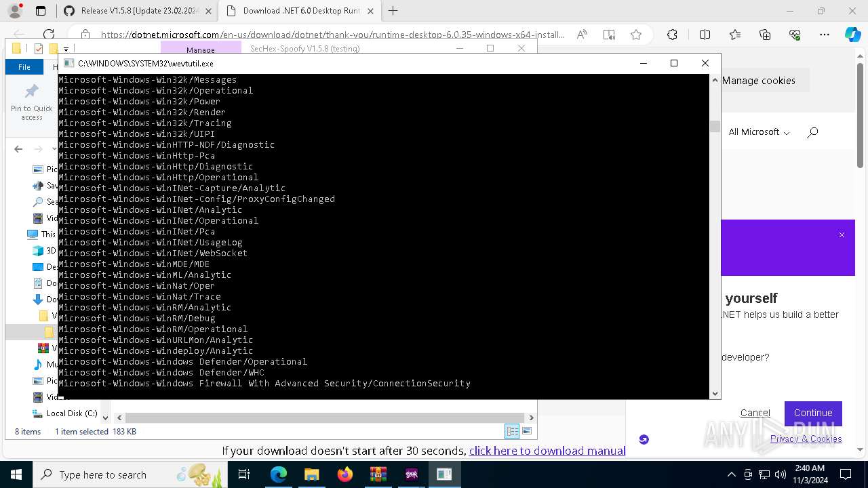Image resolution: width=868 pixels, height=488 pixels.
Task: Click the Explorer horizontal scrollbar track
Action: coord(325,418)
